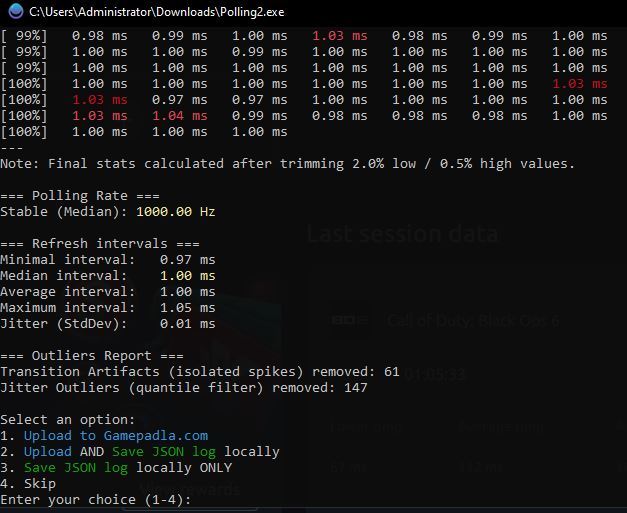Click the 'Jitter (StdDev): 0.01 ms' line
The image size is (627, 513).
pyautogui.click(x=108, y=323)
